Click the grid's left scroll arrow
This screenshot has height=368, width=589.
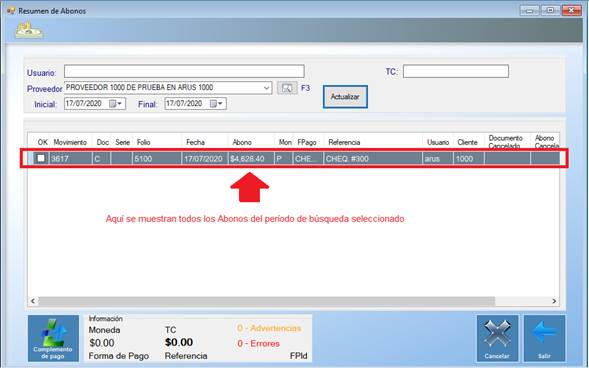(33, 301)
